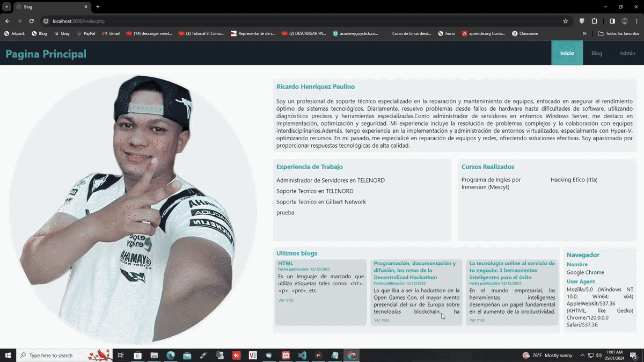Expand the tab search chevron

pos(7,7)
